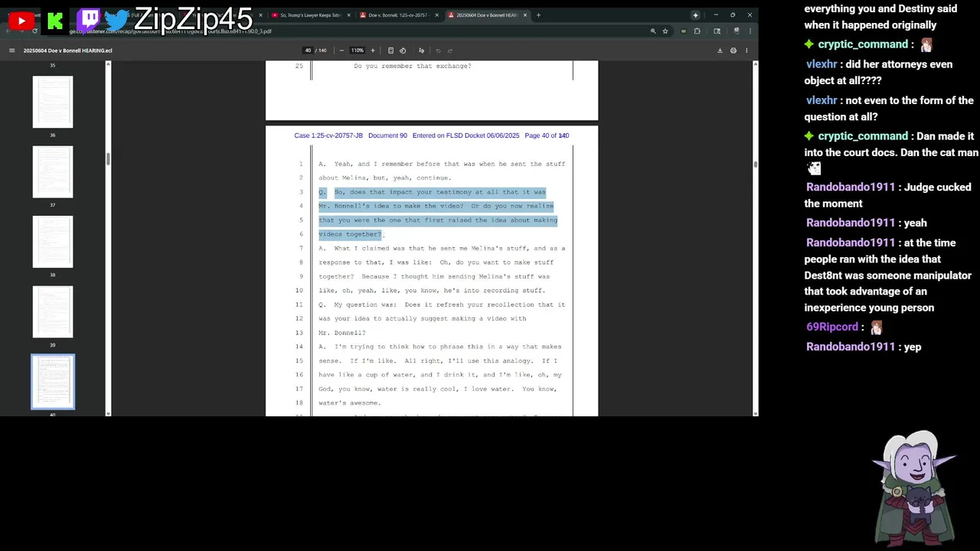The width and height of the screenshot is (980, 551).
Task: Click the document title "20250604 Doe v Bonnell HEARING.ecl"
Action: (x=67, y=51)
